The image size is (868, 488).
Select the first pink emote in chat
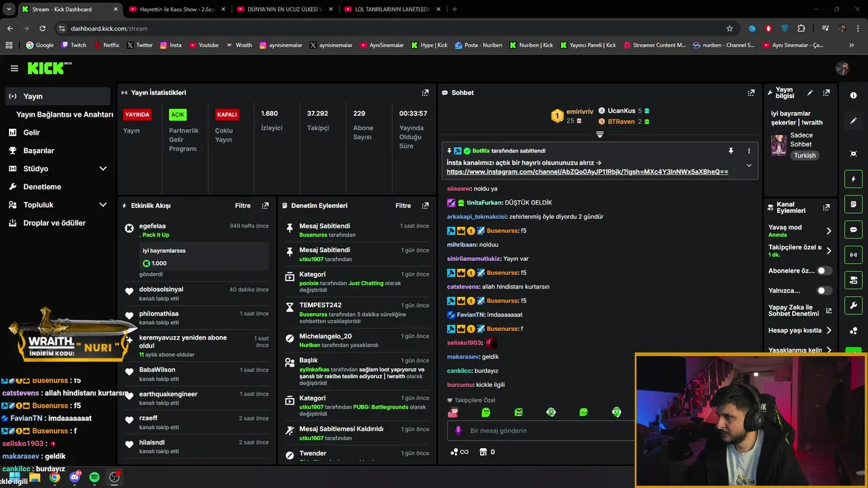tap(453, 412)
